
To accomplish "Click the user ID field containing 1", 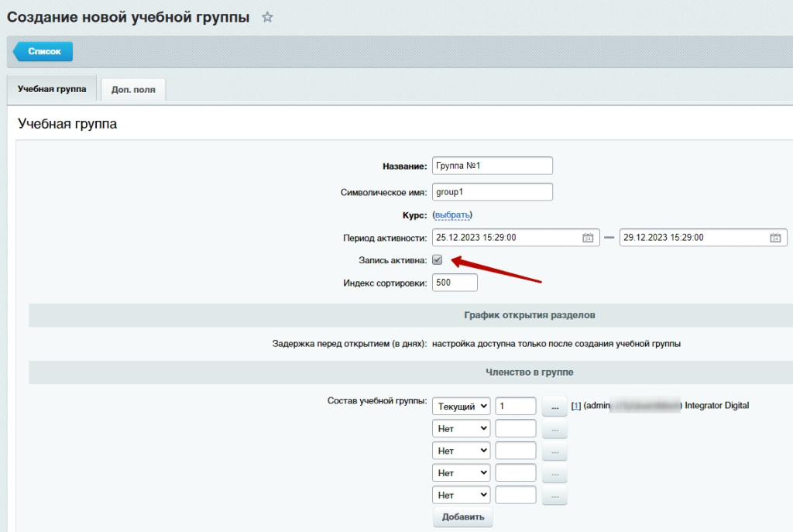I will 515,406.
